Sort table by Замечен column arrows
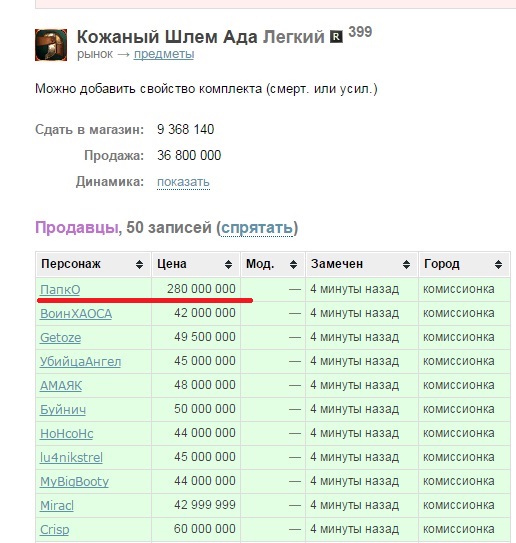This screenshot has width=516, height=543. (x=407, y=265)
